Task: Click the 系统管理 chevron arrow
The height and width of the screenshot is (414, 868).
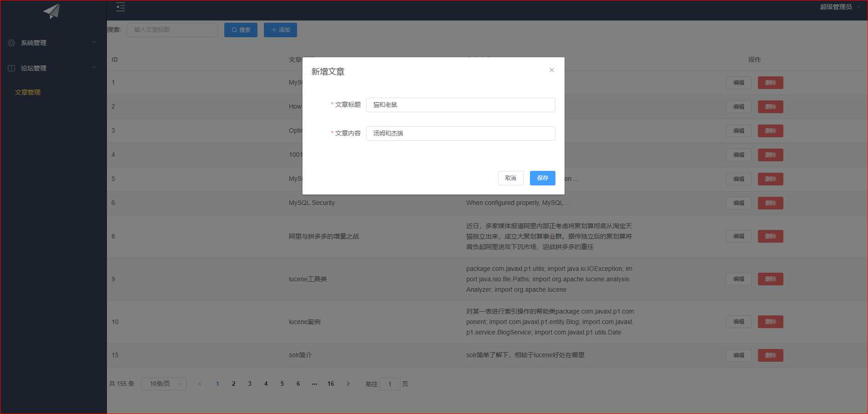Action: pos(94,42)
